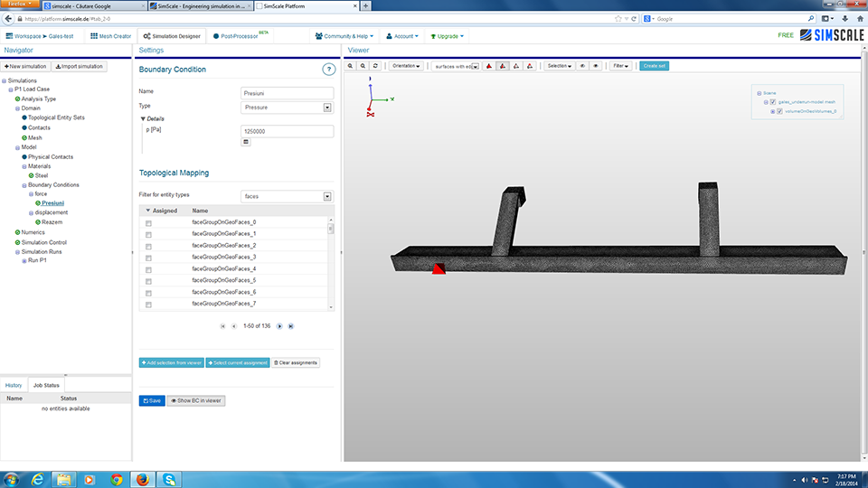Click the eye show-all icon beside Filter
868x488 pixels.
tap(596, 66)
